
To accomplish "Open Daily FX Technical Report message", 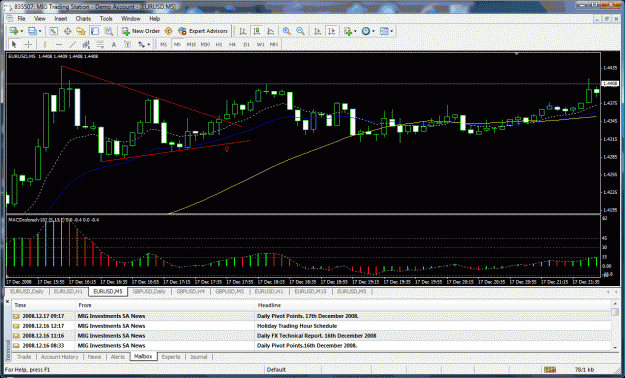I will pyautogui.click(x=311, y=336).
